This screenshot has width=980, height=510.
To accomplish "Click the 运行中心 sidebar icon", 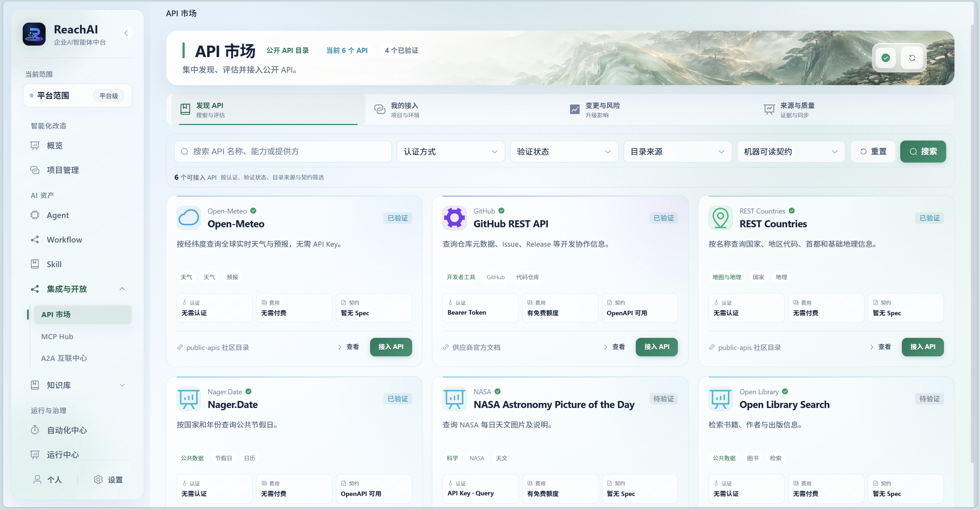I will pyautogui.click(x=35, y=455).
